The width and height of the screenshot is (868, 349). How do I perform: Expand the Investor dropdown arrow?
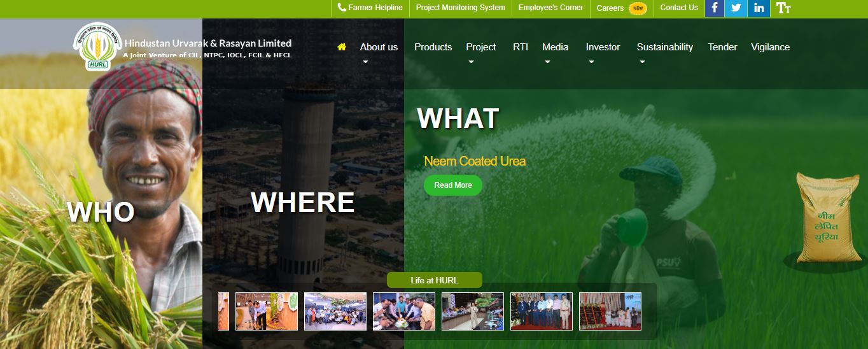[x=591, y=62]
